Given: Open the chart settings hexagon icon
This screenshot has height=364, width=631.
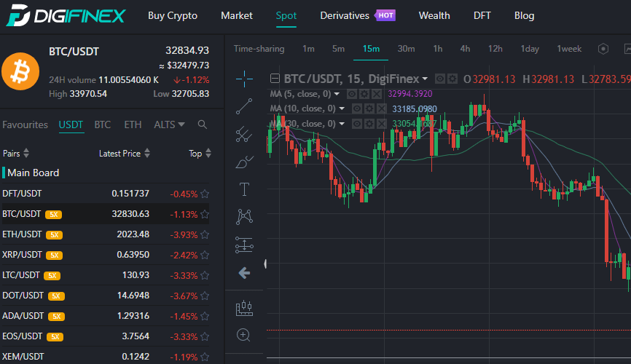Looking at the screenshot, I should click(x=603, y=49).
